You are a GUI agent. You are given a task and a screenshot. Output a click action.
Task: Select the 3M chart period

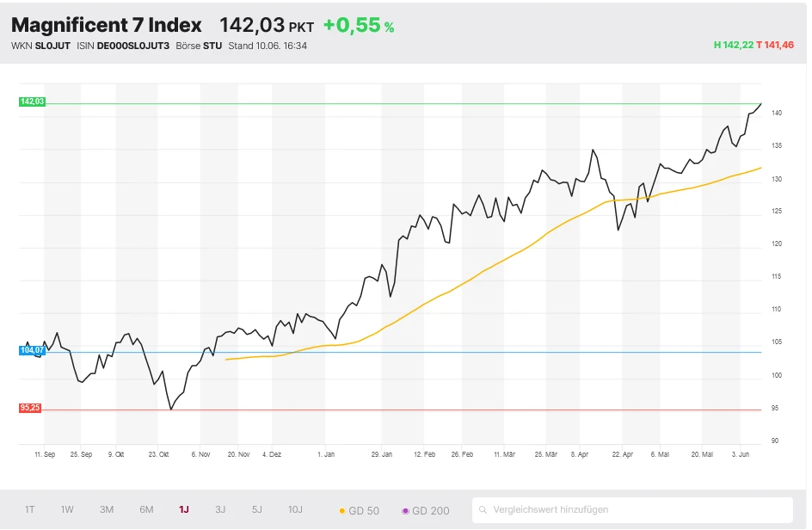pyautogui.click(x=107, y=509)
